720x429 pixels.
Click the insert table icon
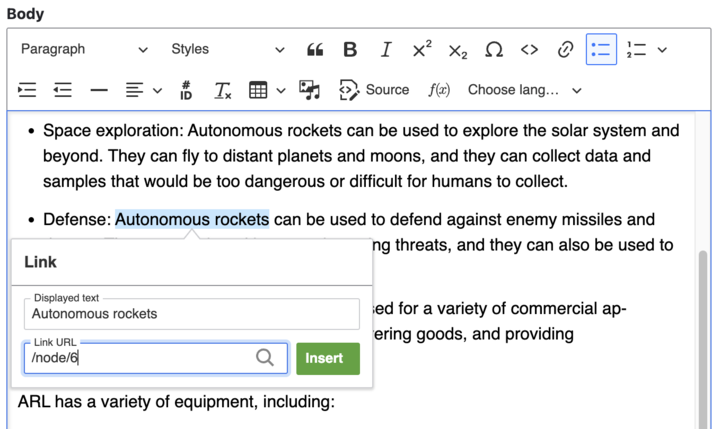(x=258, y=90)
